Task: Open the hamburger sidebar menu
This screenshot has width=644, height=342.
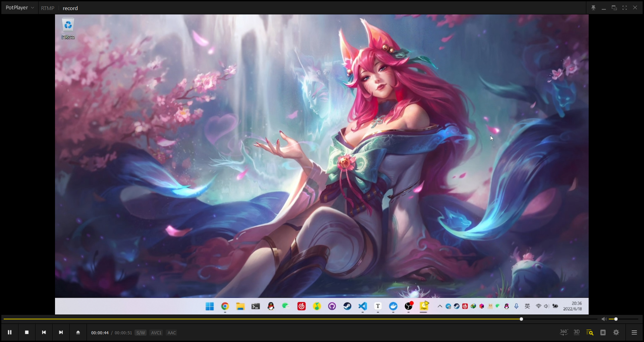Action: (634, 332)
